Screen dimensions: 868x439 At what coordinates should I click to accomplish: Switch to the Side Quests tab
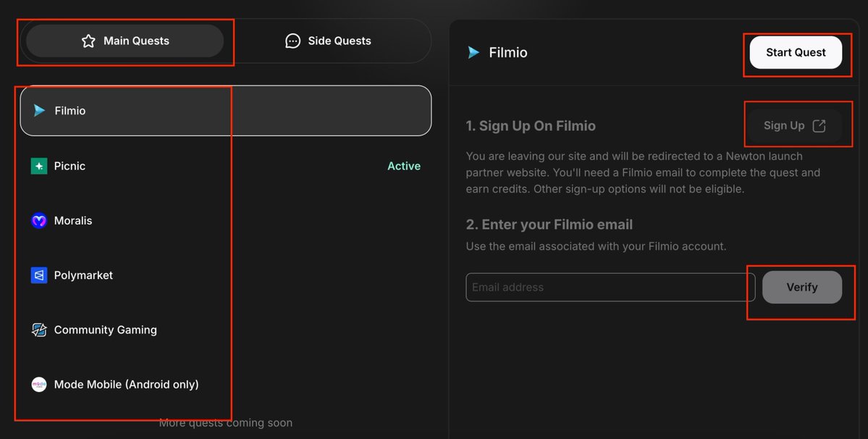[x=328, y=41]
